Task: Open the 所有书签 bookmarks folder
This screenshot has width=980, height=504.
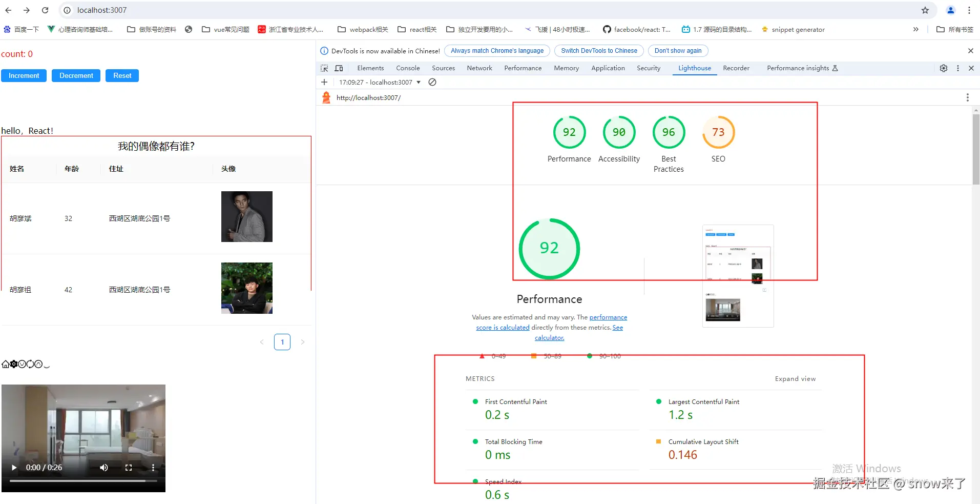Action: click(955, 29)
